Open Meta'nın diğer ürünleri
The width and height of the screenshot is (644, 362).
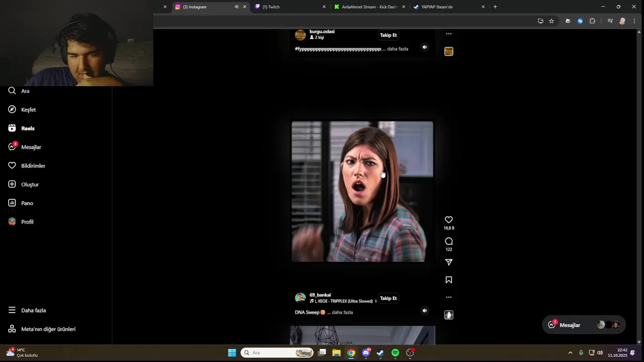(x=42, y=329)
